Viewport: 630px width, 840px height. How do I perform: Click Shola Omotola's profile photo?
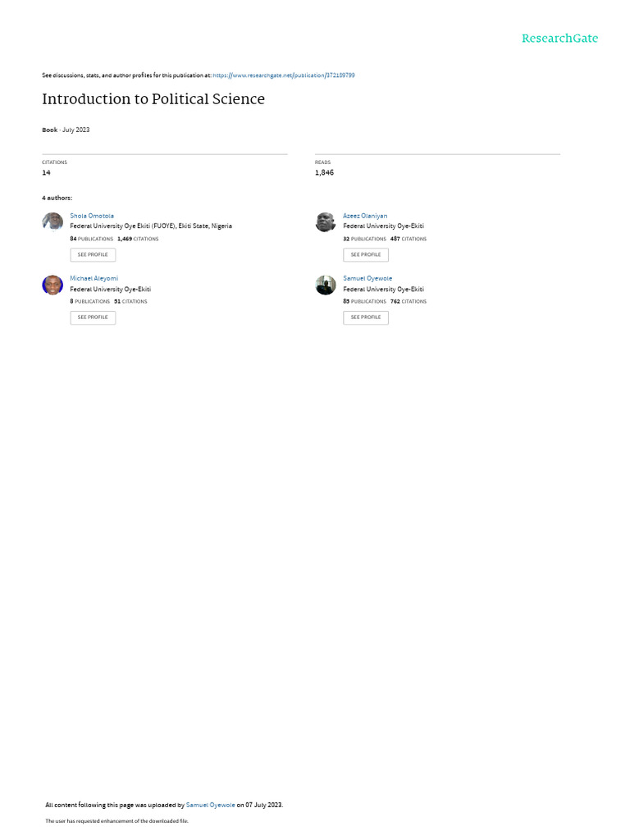tap(52, 221)
